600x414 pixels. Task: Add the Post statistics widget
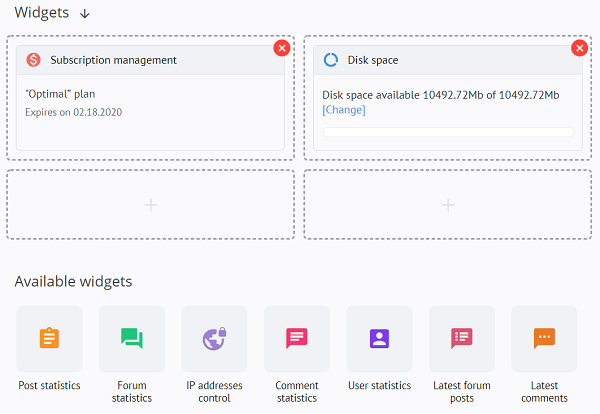coord(49,339)
